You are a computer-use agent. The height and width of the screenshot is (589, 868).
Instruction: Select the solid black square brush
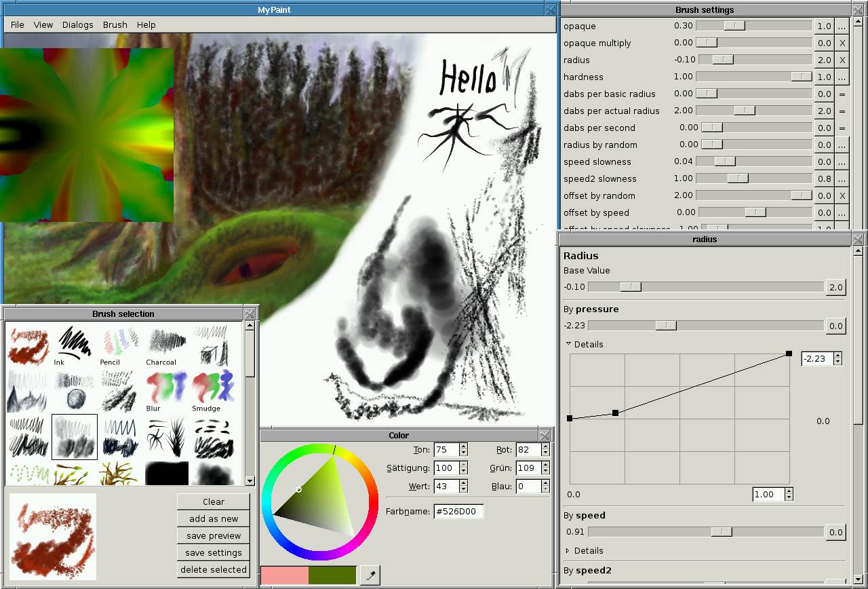[166, 473]
